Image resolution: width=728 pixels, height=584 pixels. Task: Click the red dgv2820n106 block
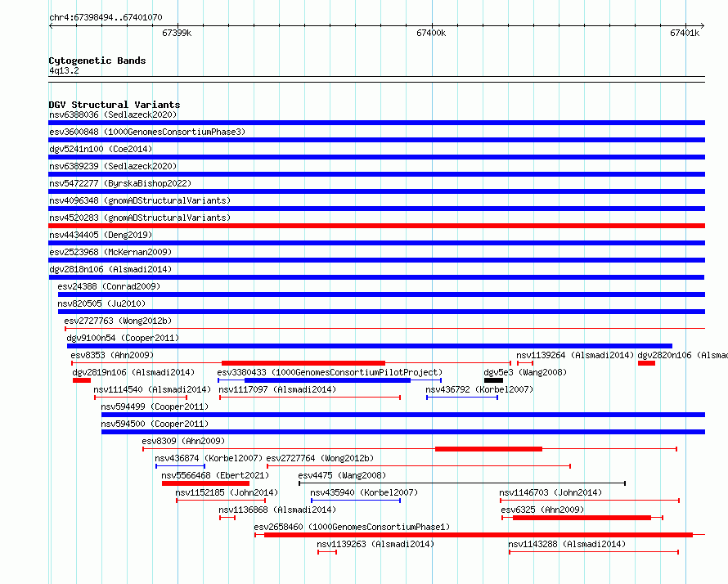646,363
